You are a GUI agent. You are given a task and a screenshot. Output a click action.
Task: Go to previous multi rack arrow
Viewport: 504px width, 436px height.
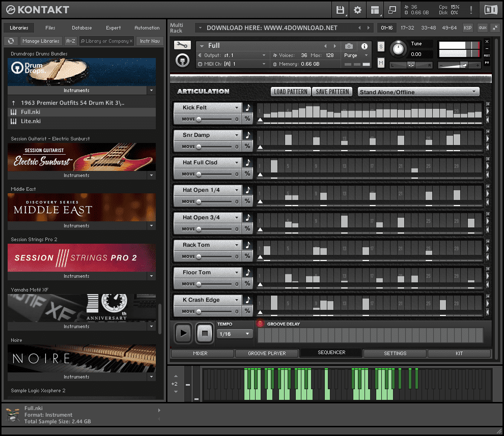click(359, 28)
